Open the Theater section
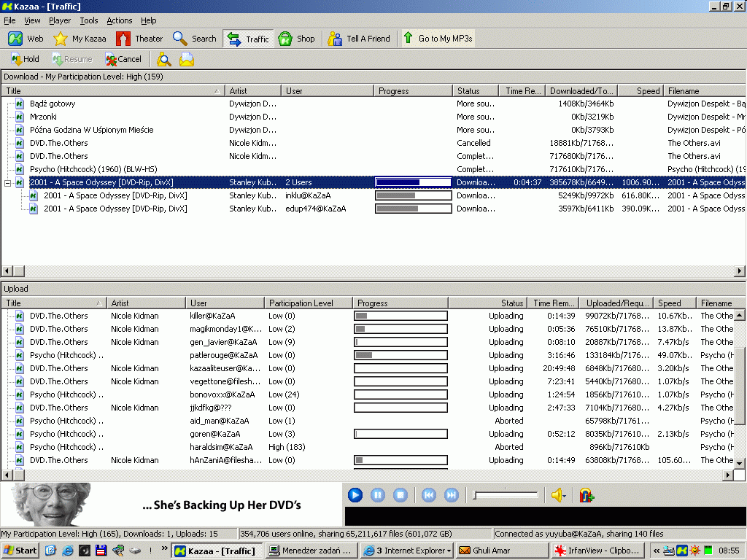This screenshot has width=747, height=560. [139, 39]
